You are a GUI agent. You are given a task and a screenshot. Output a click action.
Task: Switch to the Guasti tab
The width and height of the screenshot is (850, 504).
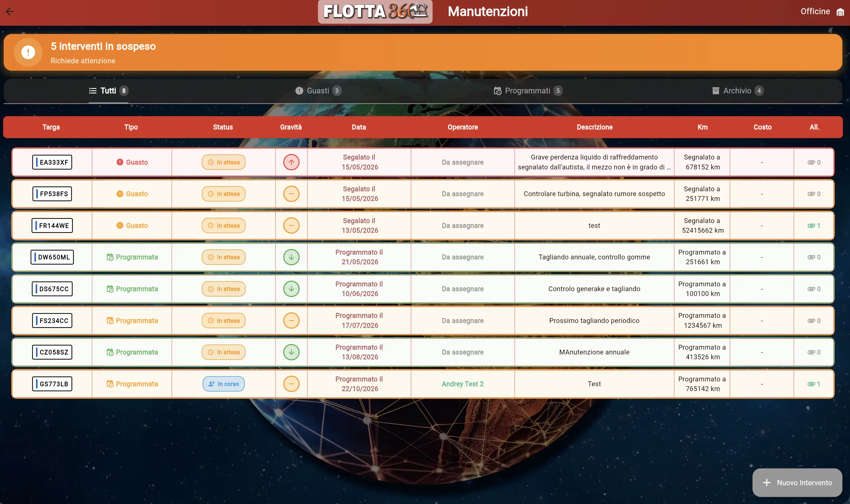(318, 91)
